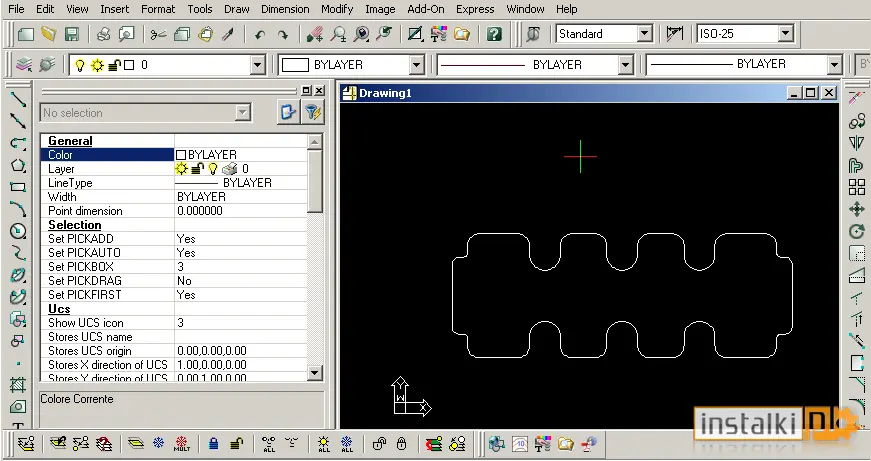Click the Undo arrow icon
This screenshot has height=461, width=871.
coord(259,34)
